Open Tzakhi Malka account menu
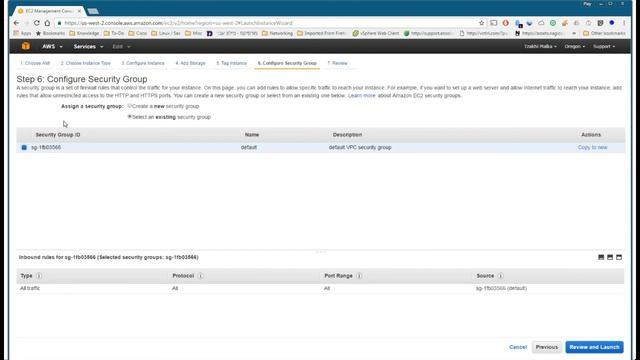 pyautogui.click(x=540, y=47)
